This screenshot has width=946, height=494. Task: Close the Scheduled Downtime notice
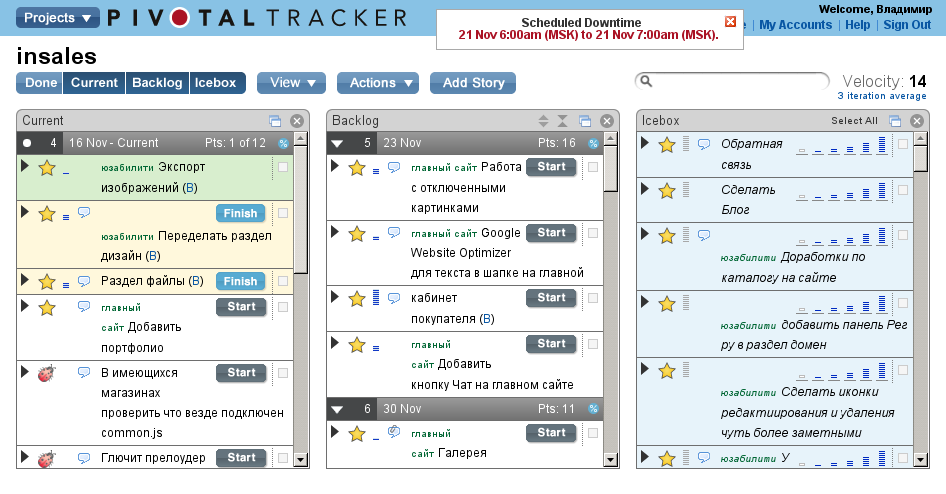click(x=731, y=22)
